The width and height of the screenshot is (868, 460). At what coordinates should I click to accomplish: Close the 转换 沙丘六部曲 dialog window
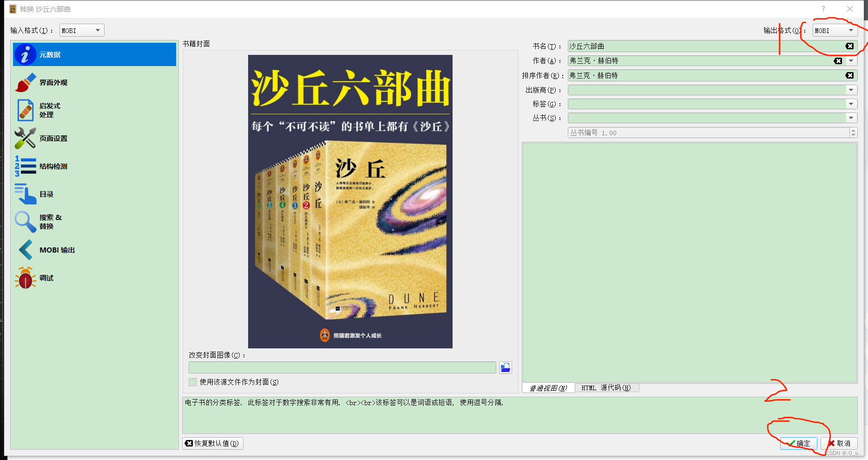850,9
